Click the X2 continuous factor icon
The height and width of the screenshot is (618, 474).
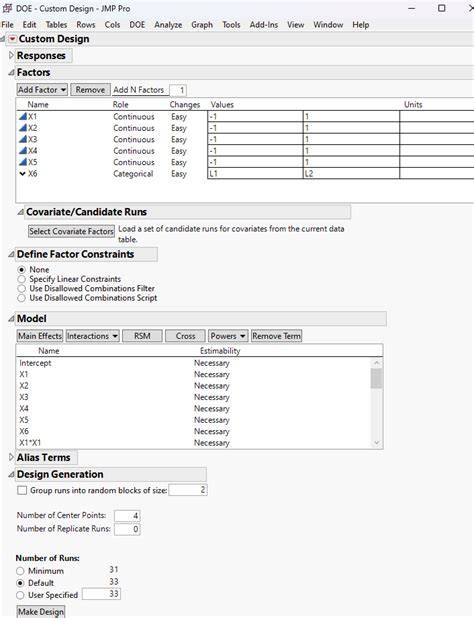[22, 128]
